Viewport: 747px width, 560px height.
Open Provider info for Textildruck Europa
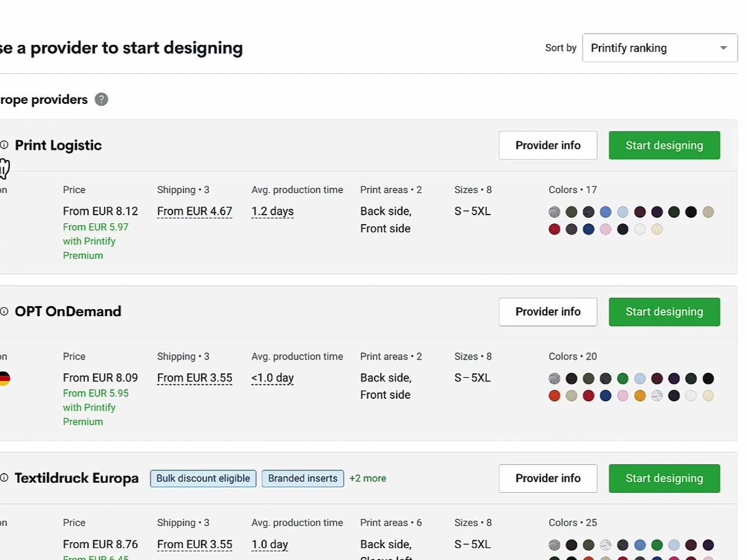click(548, 478)
